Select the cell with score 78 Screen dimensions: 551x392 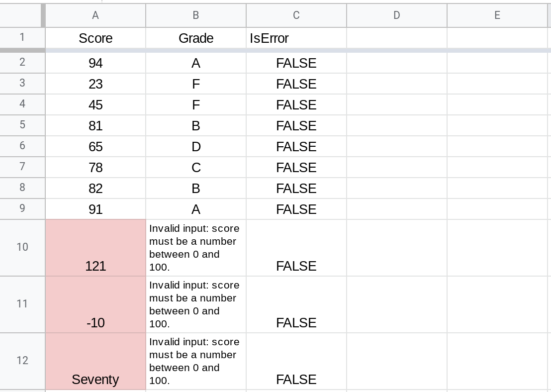tap(95, 167)
